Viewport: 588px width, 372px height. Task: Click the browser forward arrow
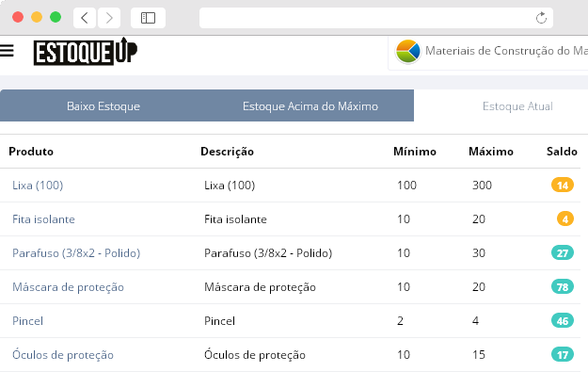point(109,18)
